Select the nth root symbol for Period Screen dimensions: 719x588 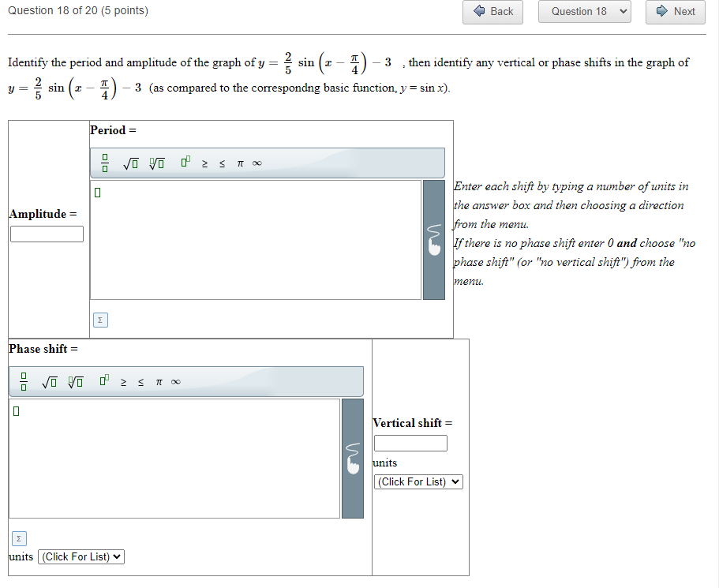[155, 162]
